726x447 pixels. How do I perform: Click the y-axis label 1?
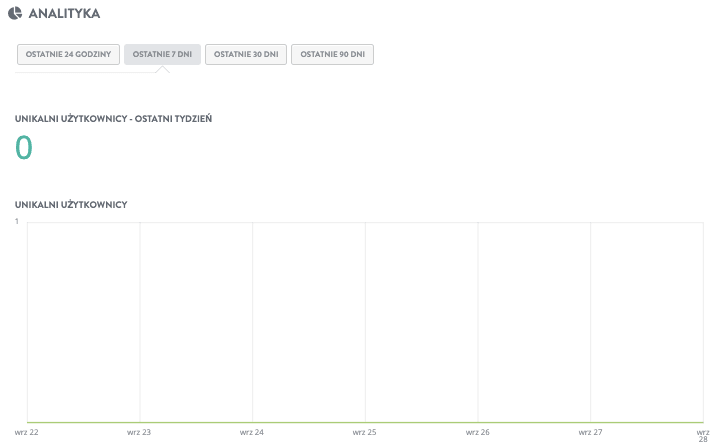[x=17, y=221]
